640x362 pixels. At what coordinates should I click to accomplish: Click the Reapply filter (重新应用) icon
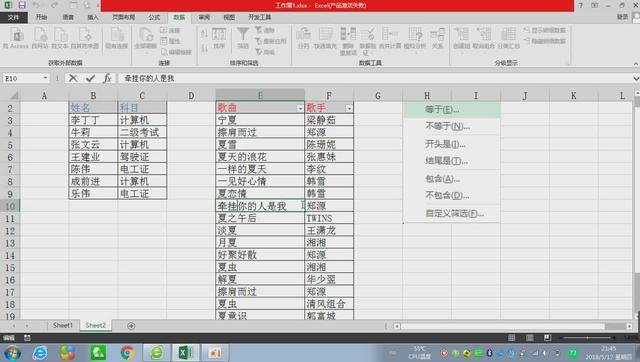coord(270,41)
